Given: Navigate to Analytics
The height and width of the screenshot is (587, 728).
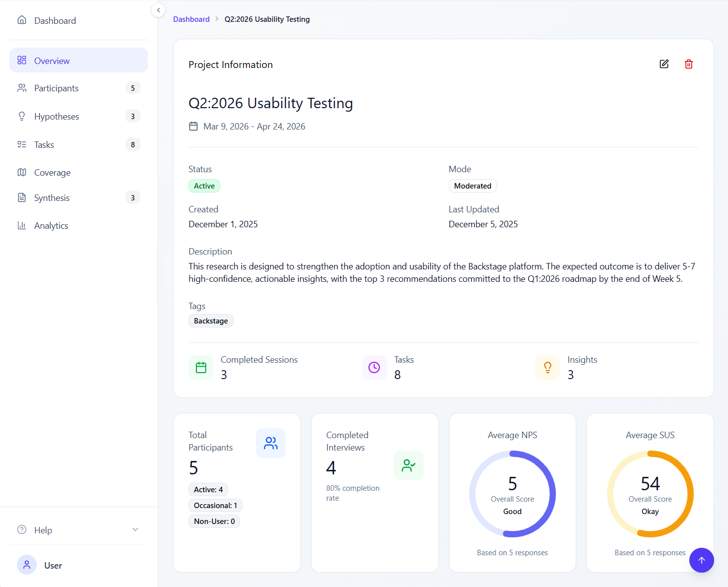Looking at the screenshot, I should (x=51, y=226).
